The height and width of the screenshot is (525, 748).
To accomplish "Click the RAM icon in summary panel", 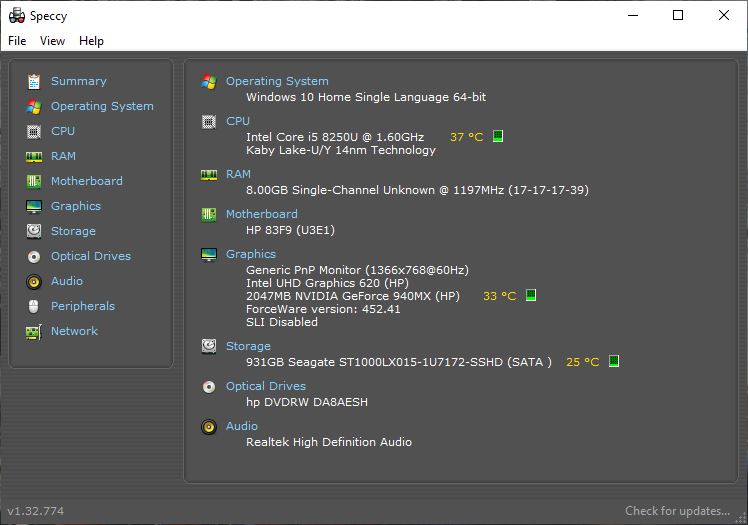I will (x=209, y=175).
